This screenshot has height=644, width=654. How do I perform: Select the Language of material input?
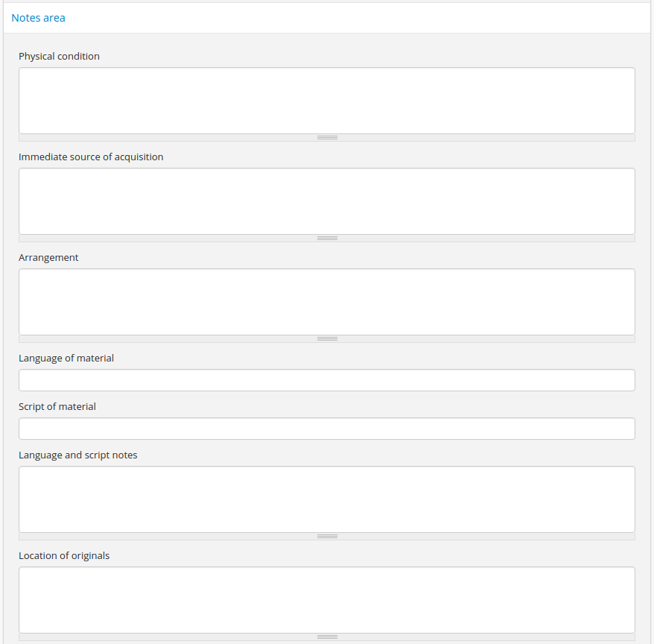pos(326,380)
